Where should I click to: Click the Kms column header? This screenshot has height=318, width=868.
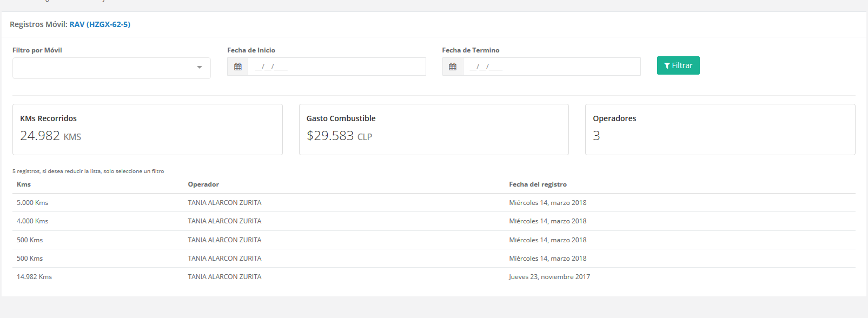[x=24, y=184]
